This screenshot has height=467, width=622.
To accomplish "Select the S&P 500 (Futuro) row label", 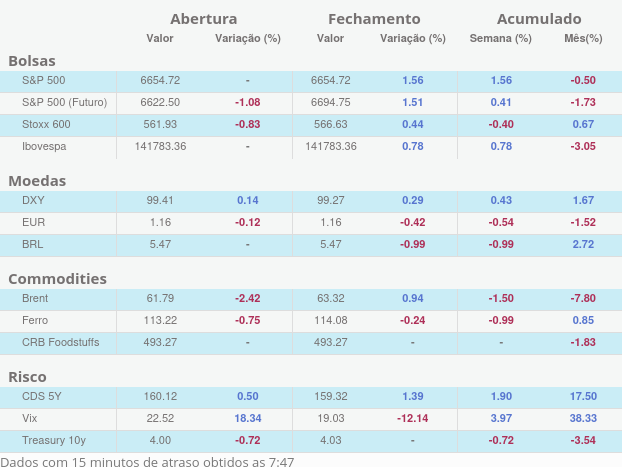I will point(64,102).
